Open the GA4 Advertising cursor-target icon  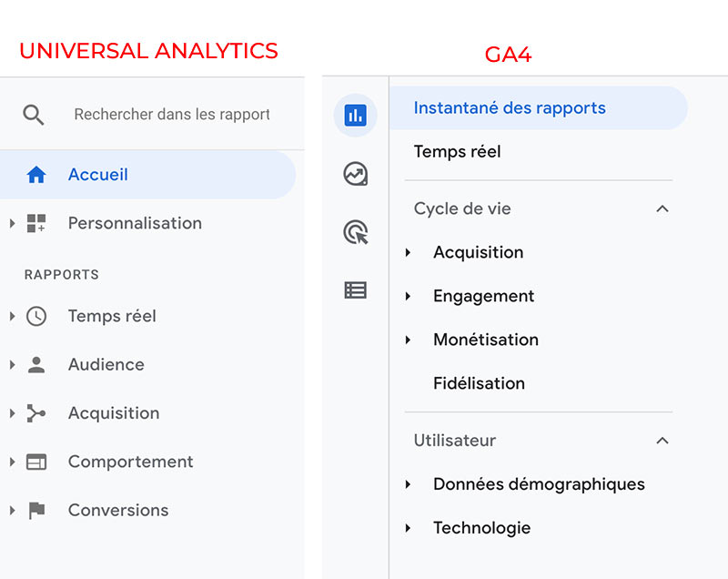[355, 232]
